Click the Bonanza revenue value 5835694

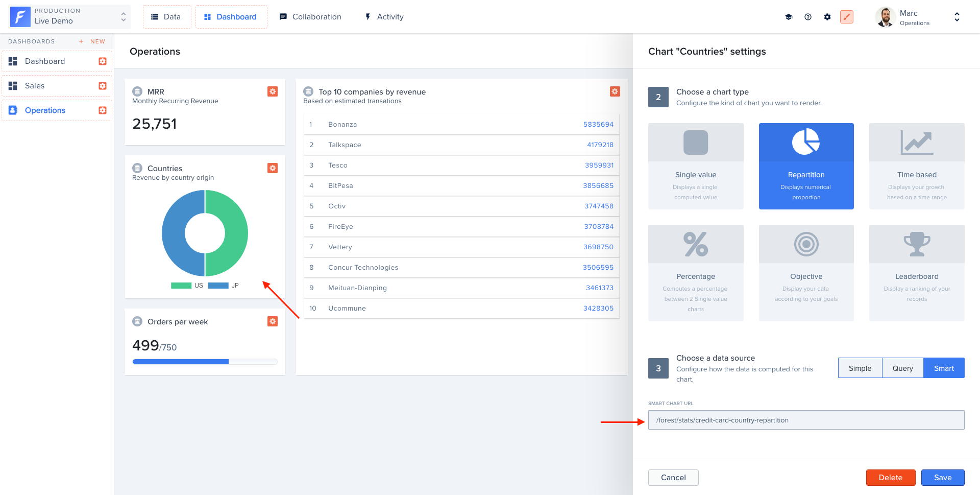[x=598, y=124]
